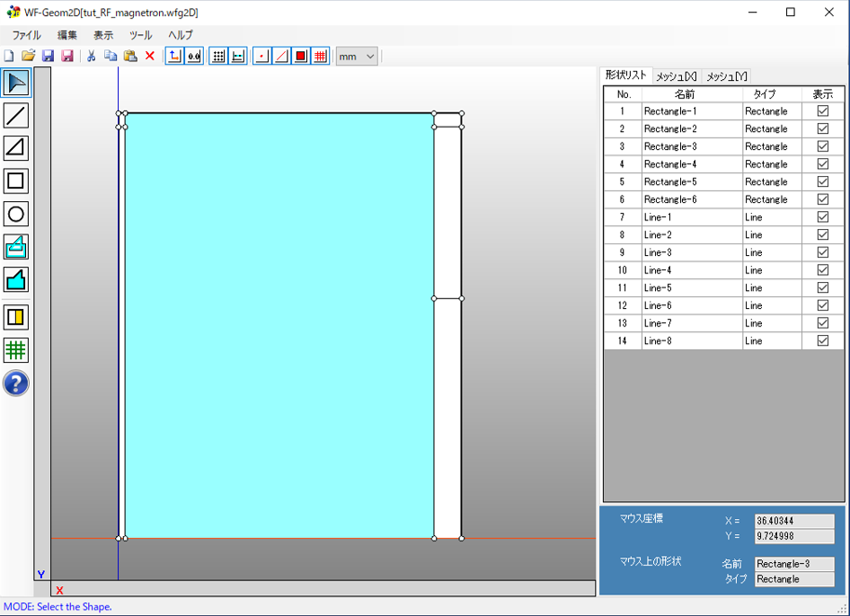
Task: Toggle the coordinate axes display icon
Action: [x=174, y=56]
